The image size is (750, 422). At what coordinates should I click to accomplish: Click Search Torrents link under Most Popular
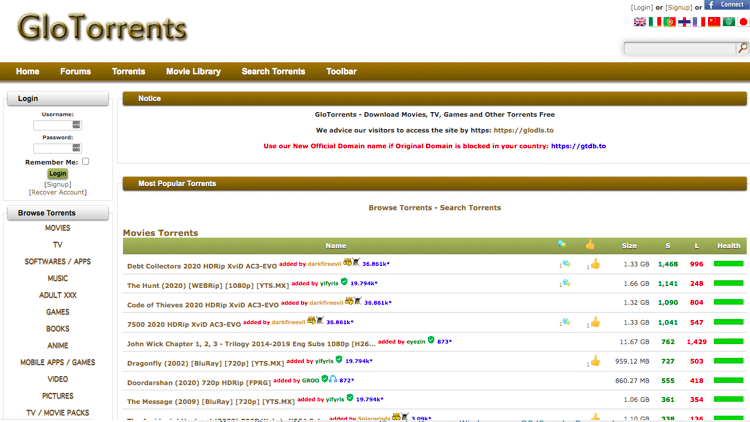point(470,208)
